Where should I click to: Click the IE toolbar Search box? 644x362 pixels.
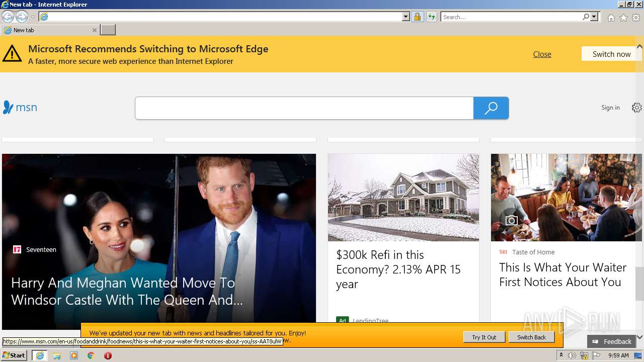pos(512,17)
